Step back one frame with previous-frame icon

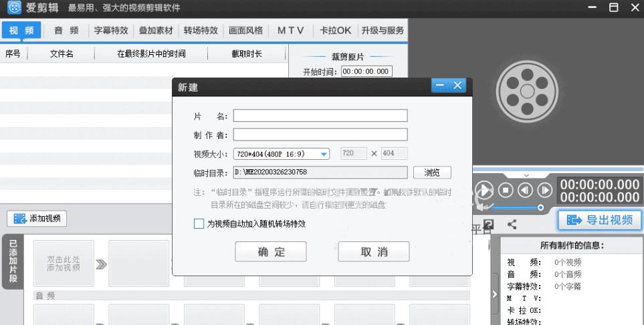tap(526, 190)
